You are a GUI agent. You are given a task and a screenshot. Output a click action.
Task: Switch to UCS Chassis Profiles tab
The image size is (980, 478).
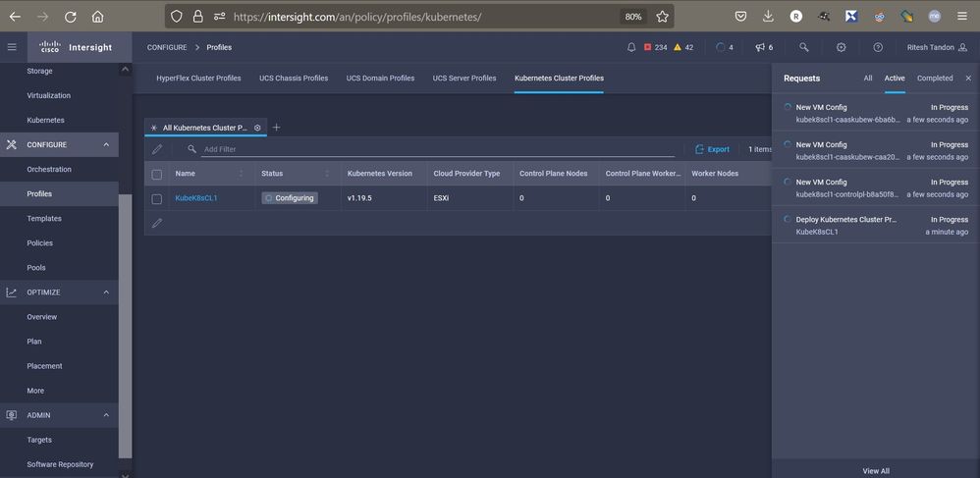tap(294, 79)
